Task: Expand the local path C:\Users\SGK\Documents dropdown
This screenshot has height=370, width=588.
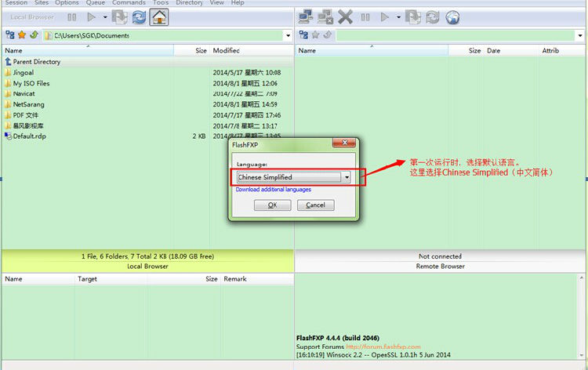Action: pos(288,35)
